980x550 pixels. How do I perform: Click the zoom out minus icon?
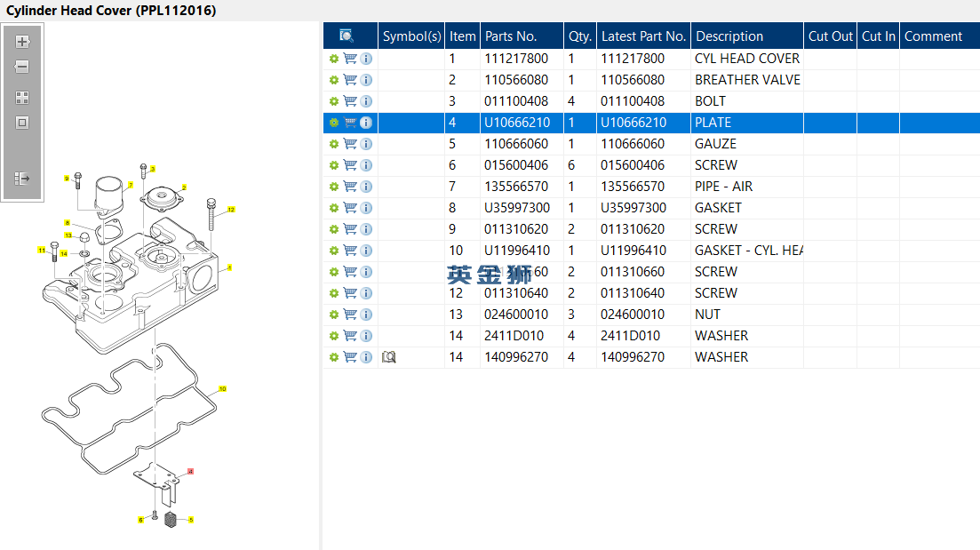pyautogui.click(x=22, y=67)
